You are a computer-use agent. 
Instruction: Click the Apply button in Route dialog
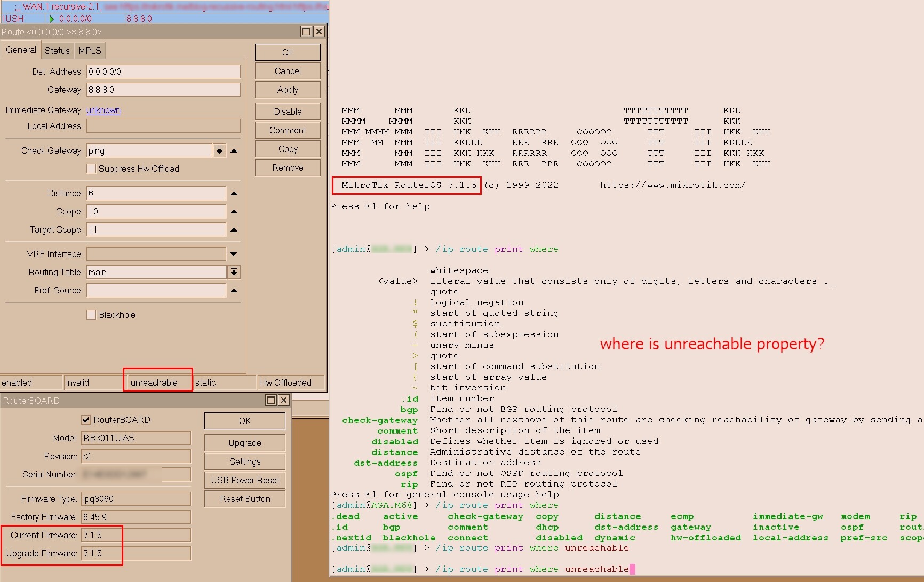[x=287, y=89]
